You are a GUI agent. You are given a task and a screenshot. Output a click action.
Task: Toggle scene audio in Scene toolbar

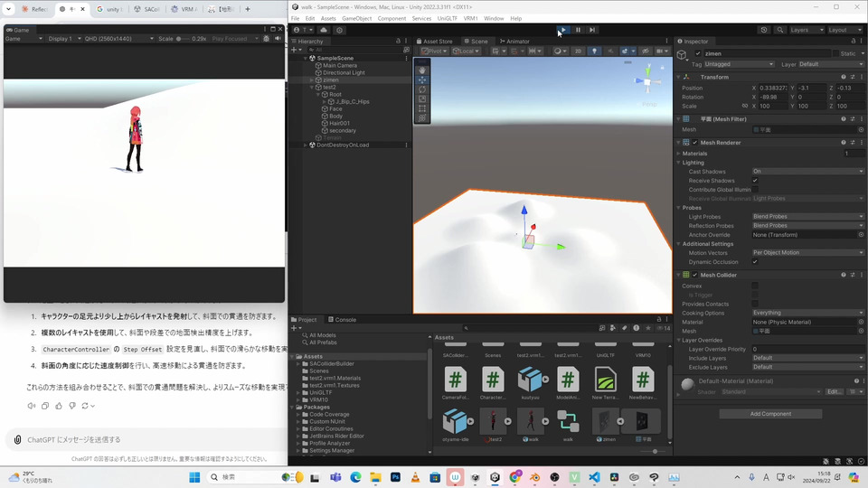(x=610, y=51)
